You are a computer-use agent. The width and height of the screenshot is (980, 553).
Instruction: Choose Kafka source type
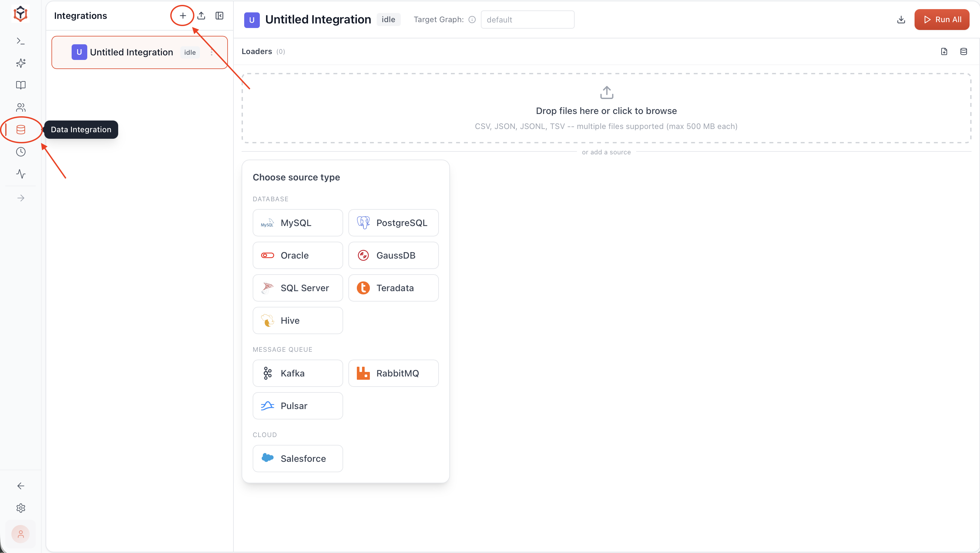pos(298,373)
